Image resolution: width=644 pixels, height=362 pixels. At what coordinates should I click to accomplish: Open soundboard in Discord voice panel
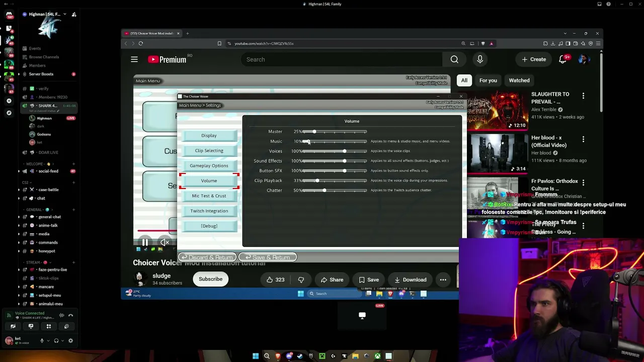click(x=66, y=326)
